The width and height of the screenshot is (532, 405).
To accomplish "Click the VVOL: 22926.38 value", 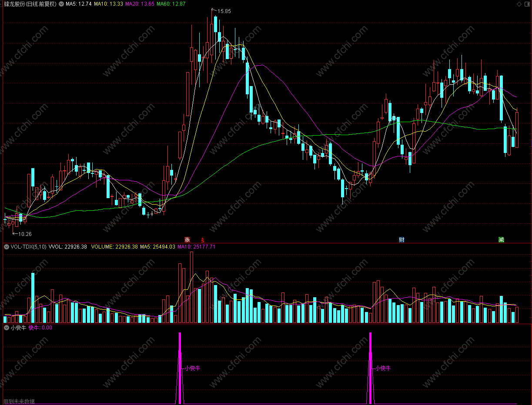I will point(68,247).
